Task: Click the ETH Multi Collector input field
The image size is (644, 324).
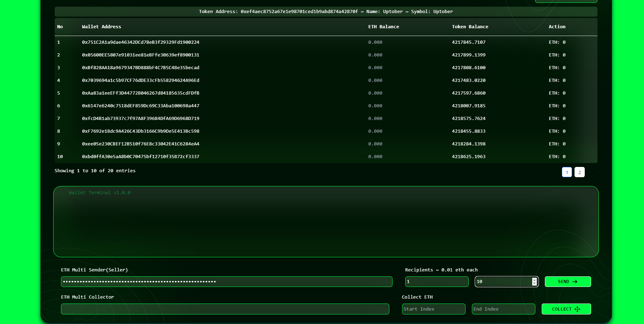Action: tap(225, 309)
